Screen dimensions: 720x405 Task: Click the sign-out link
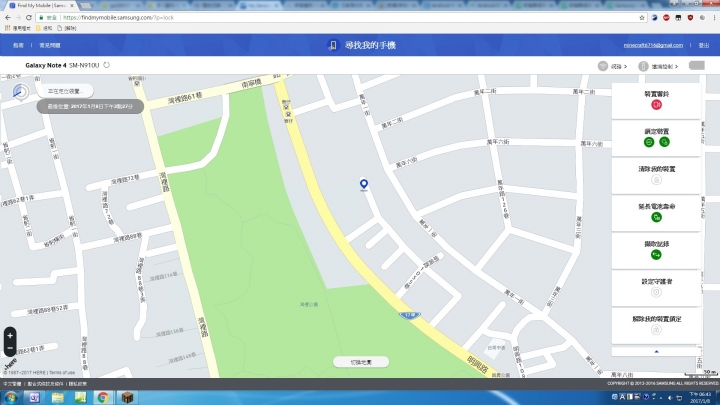click(703, 45)
